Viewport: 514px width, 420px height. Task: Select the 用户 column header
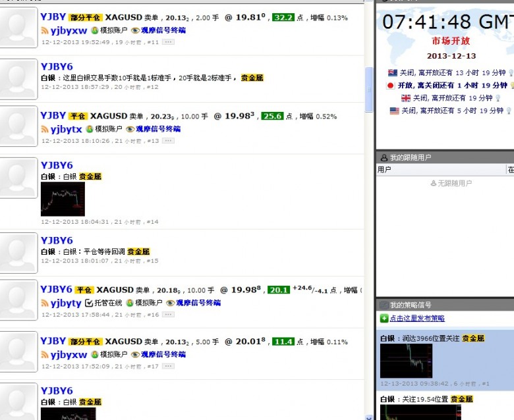click(384, 170)
